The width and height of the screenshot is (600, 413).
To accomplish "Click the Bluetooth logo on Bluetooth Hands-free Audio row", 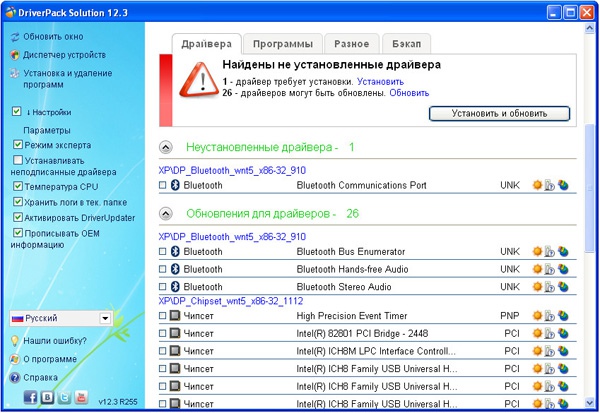I will pyautogui.click(x=175, y=269).
